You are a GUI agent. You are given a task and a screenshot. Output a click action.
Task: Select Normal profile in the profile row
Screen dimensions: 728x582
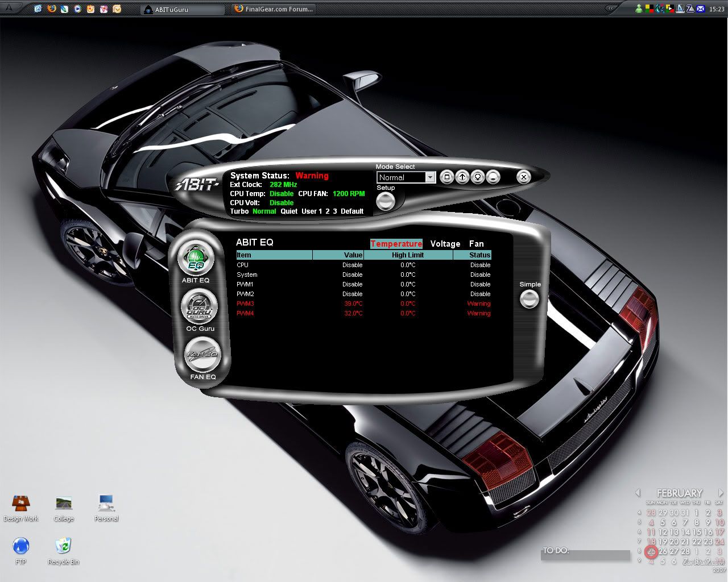tap(264, 211)
